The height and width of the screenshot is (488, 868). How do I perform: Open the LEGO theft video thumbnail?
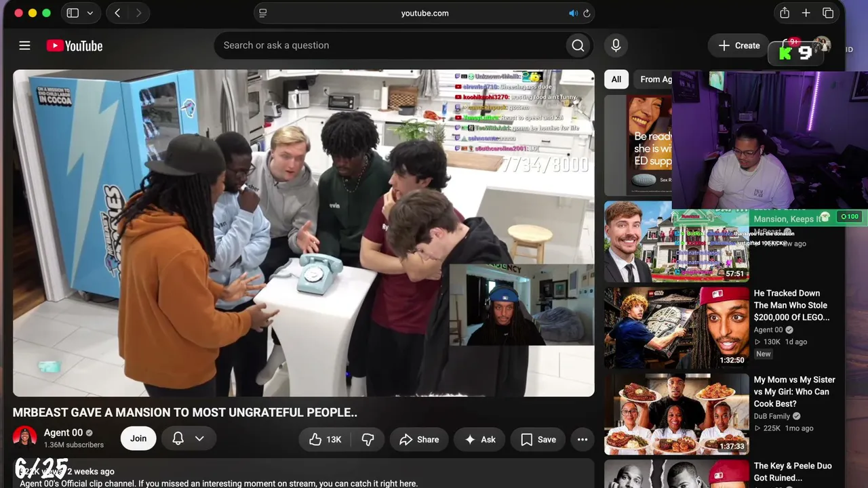pos(677,328)
